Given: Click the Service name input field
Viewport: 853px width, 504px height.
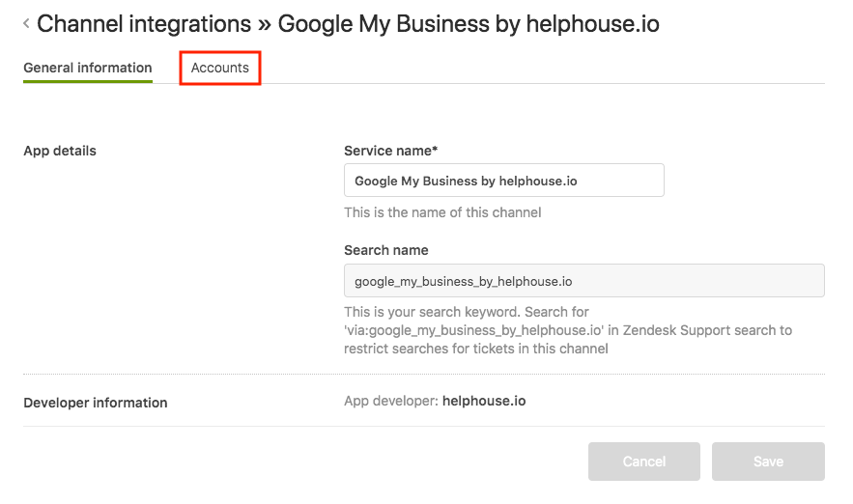Looking at the screenshot, I should click(503, 180).
